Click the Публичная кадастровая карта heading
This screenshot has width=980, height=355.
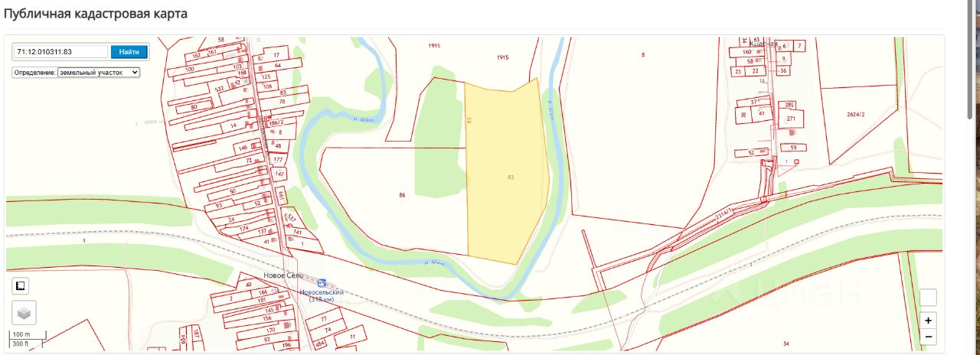96,14
